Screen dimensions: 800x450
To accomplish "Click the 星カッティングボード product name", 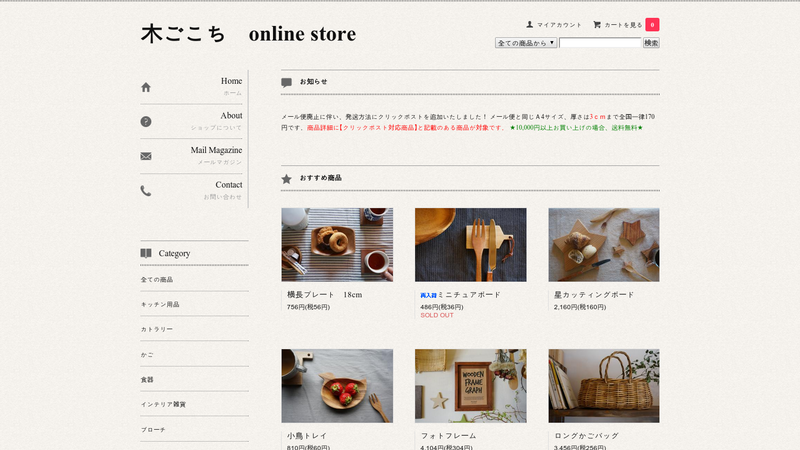I will pyautogui.click(x=594, y=295).
